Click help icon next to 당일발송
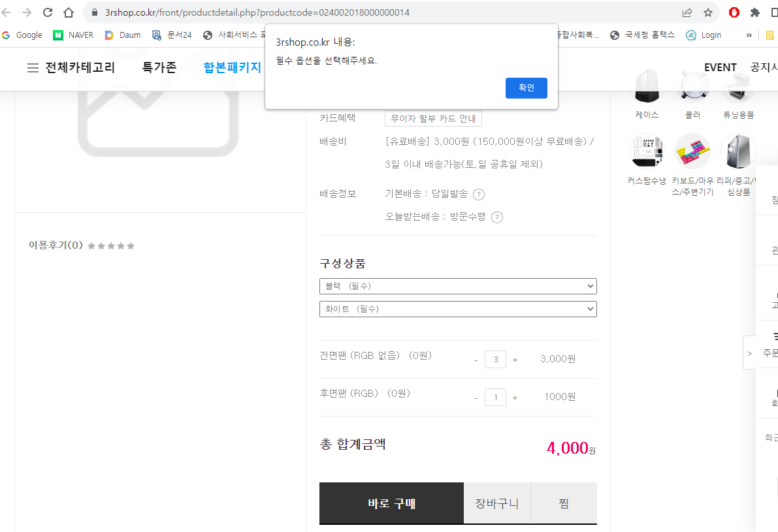The width and height of the screenshot is (778, 532). [x=479, y=195]
